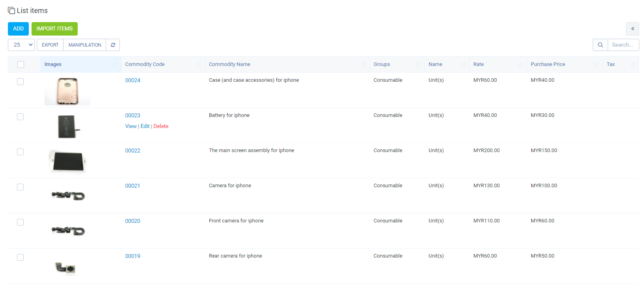Check the box for item 00020
The image size is (644, 286).
(x=21, y=222)
